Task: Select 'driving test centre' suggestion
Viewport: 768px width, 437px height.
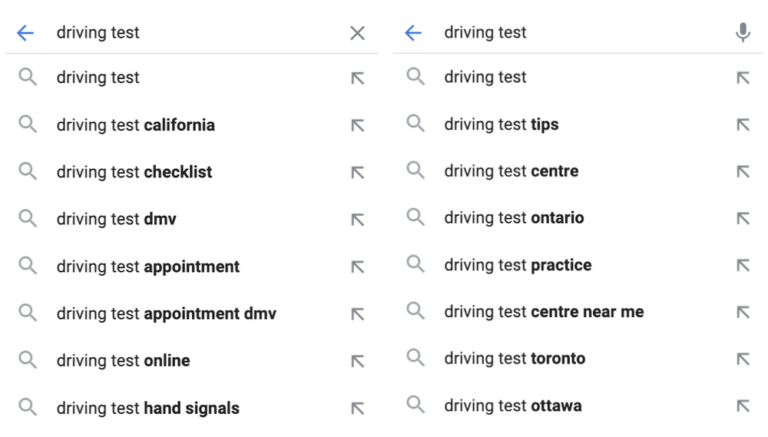Action: click(x=511, y=171)
